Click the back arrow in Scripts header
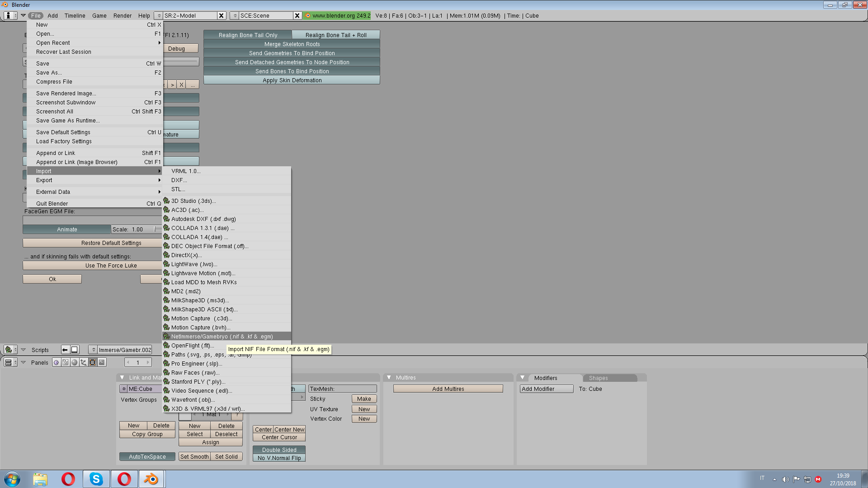The image size is (868, 488). [x=65, y=350]
